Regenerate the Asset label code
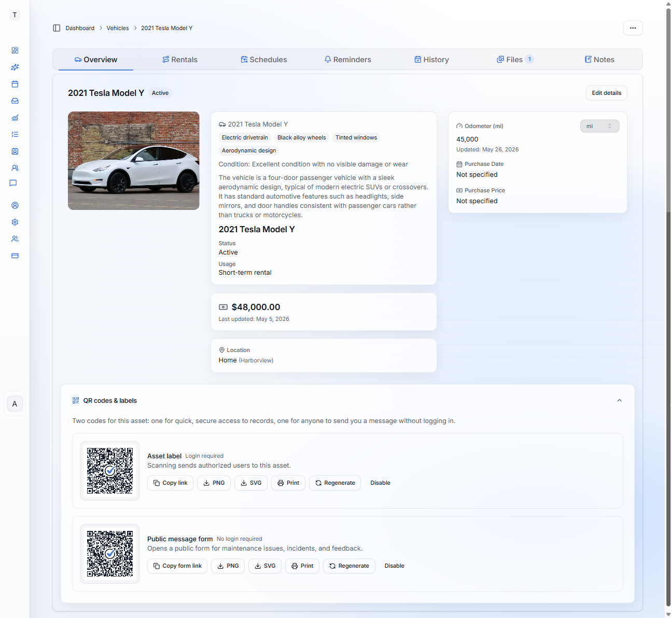 [x=335, y=483]
